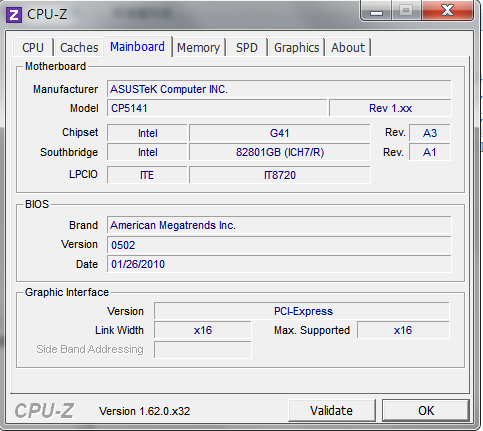Screen dimensions: 483x431
Task: Click the Rev 1.xx model revision field
Action: [x=390, y=108]
